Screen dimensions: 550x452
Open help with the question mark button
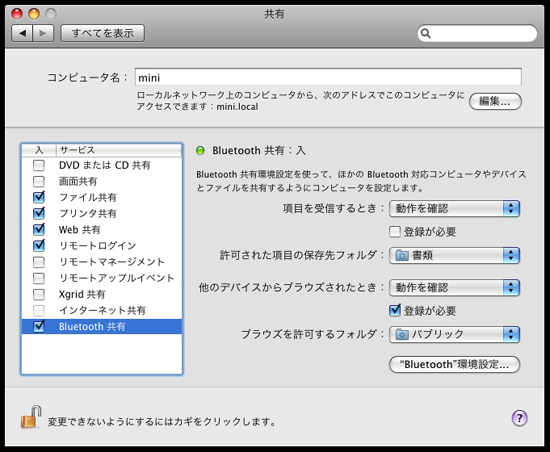tap(519, 418)
